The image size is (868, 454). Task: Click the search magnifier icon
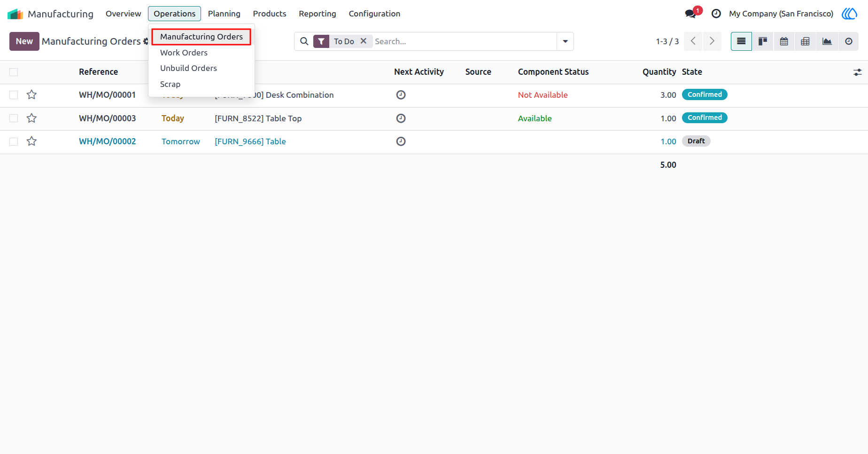pyautogui.click(x=304, y=41)
